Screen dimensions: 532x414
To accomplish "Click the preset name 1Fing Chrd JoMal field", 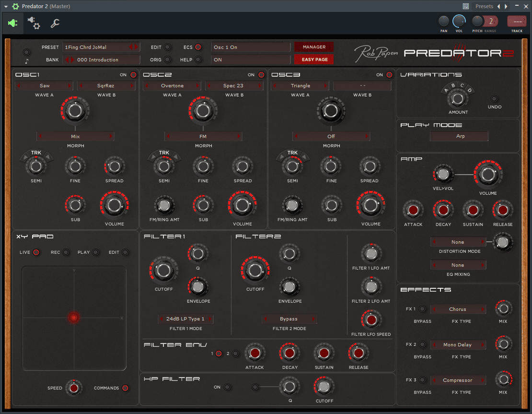I will pyautogui.click(x=102, y=47).
